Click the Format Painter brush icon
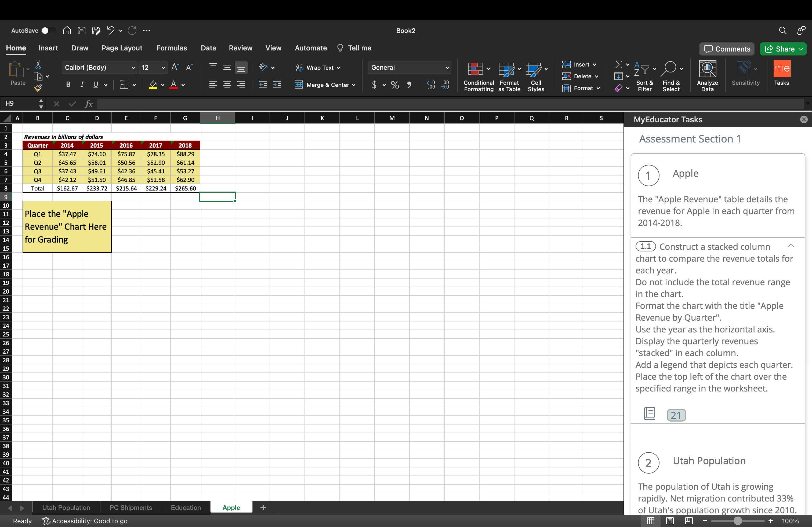812x527 pixels. click(38, 88)
